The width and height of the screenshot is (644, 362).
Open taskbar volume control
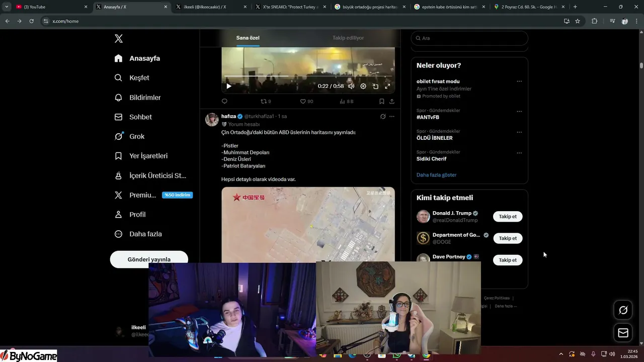coord(612,354)
